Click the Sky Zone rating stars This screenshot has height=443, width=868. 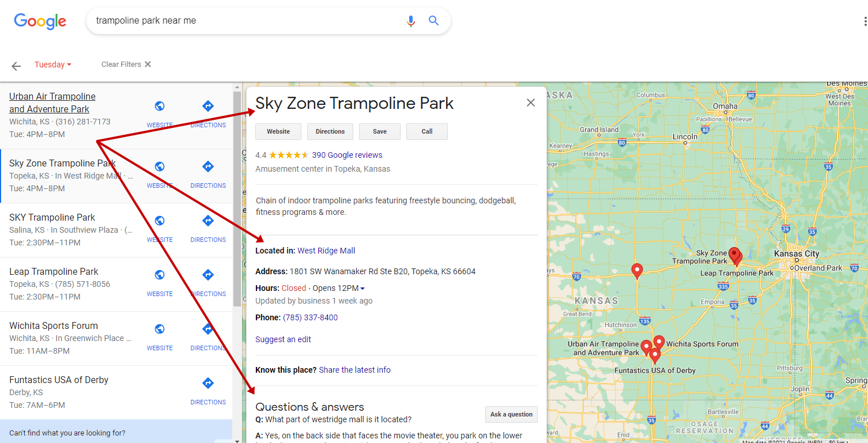pos(289,155)
